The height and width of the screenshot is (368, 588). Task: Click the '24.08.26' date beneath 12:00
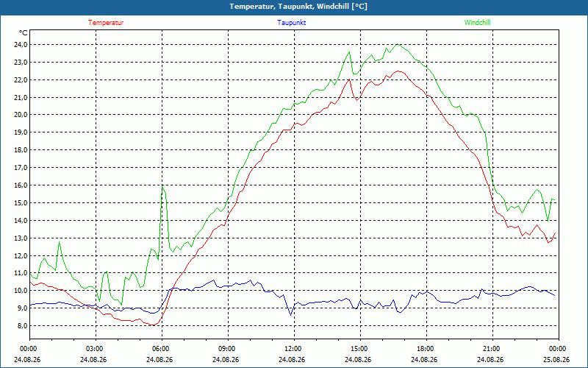(292, 360)
